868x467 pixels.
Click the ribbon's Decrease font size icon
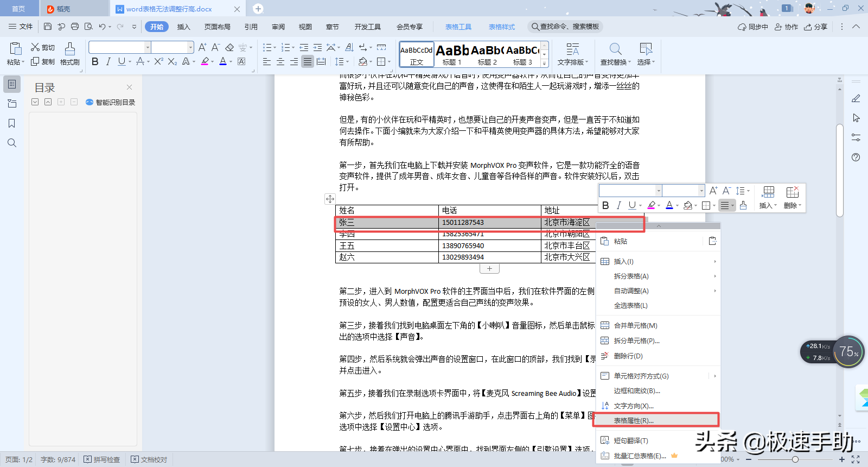coord(215,47)
